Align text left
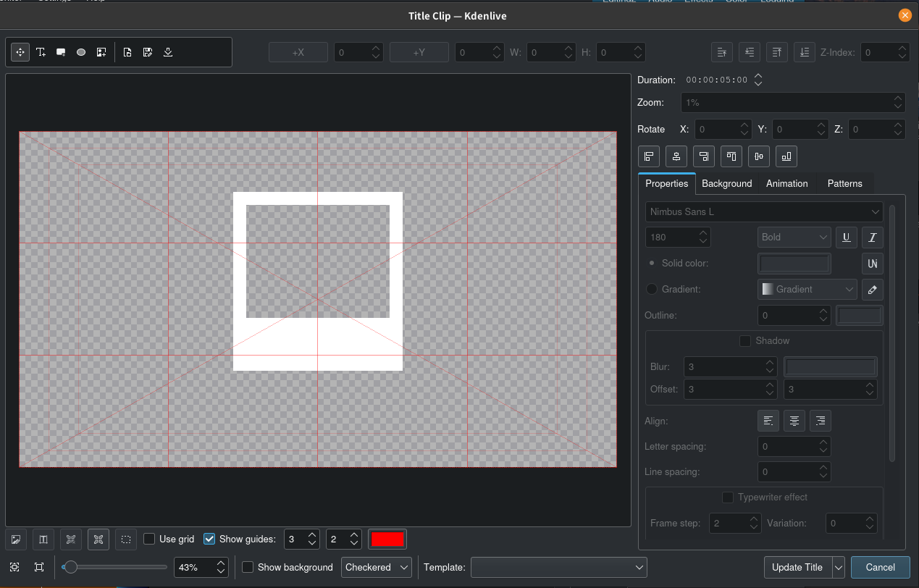The image size is (919, 588). pyautogui.click(x=768, y=420)
